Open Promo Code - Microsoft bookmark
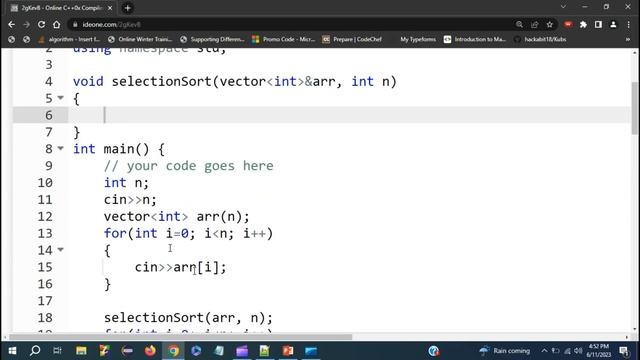Viewport: 640px width, 360px height. pyautogui.click(x=284, y=39)
